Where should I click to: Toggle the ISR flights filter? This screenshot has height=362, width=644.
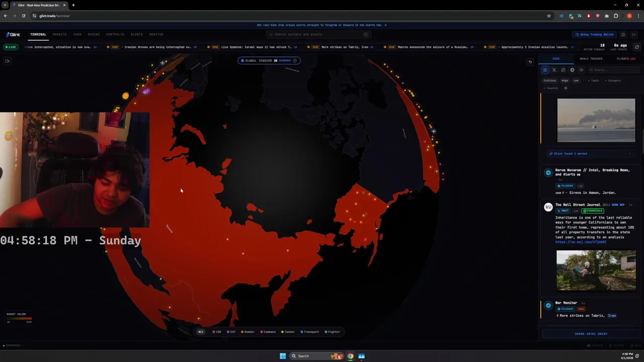[217, 332]
